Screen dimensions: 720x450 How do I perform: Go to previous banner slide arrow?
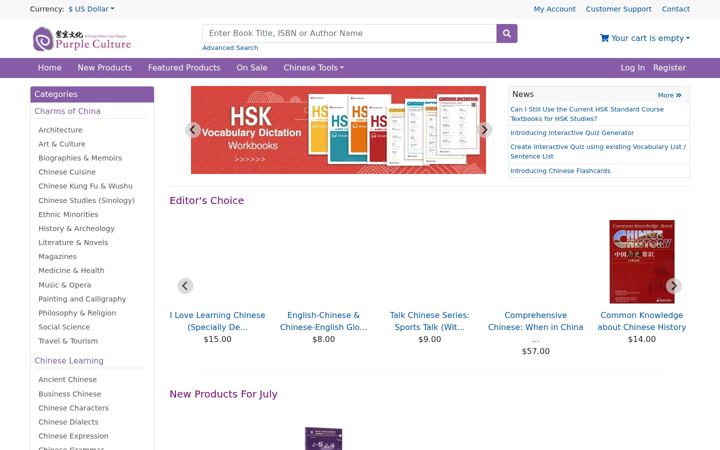click(193, 130)
